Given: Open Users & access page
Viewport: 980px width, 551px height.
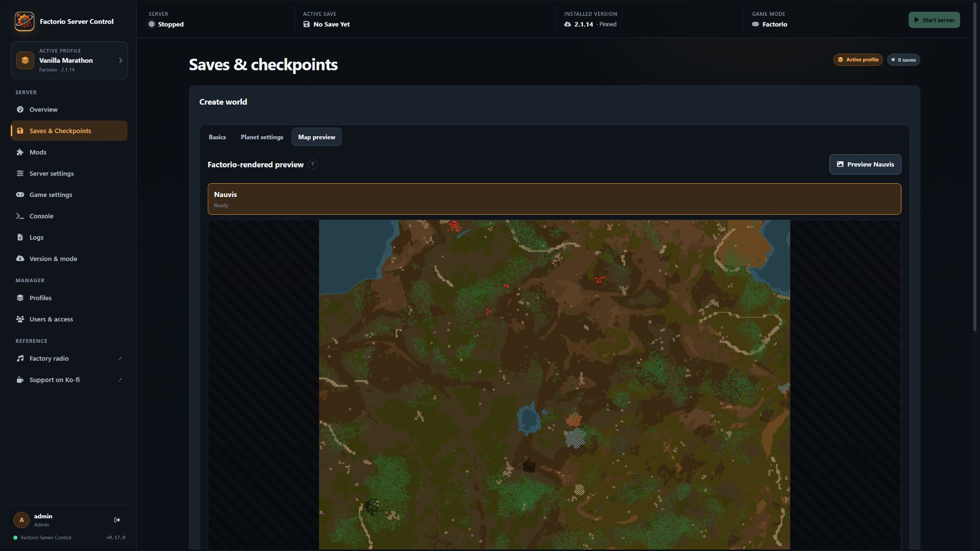Looking at the screenshot, I should click(x=69, y=319).
